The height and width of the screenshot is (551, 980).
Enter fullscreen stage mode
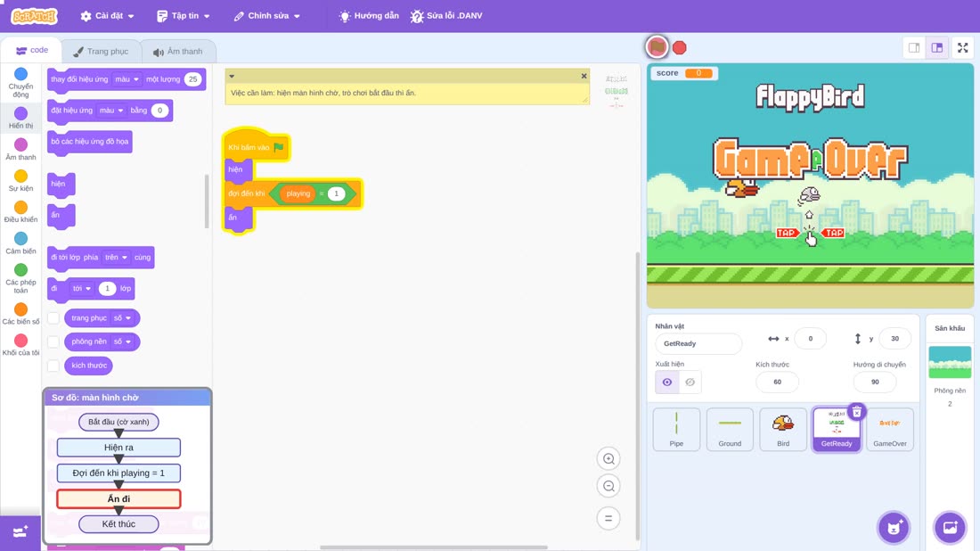(962, 47)
